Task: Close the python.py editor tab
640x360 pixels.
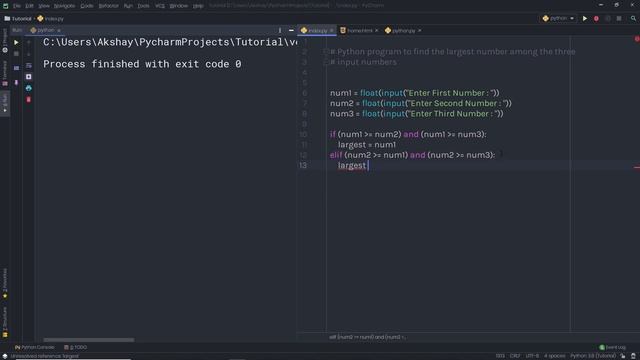Action: tap(419, 31)
